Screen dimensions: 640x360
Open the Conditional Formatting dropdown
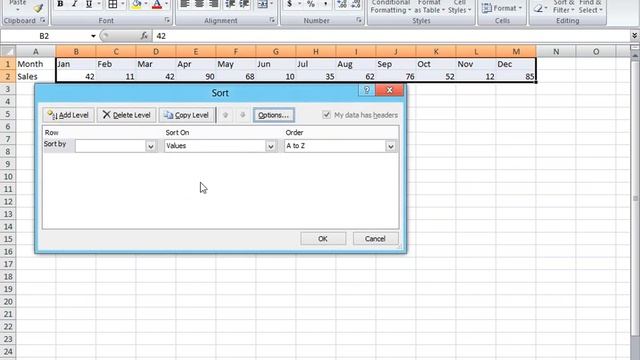pyautogui.click(x=390, y=7)
